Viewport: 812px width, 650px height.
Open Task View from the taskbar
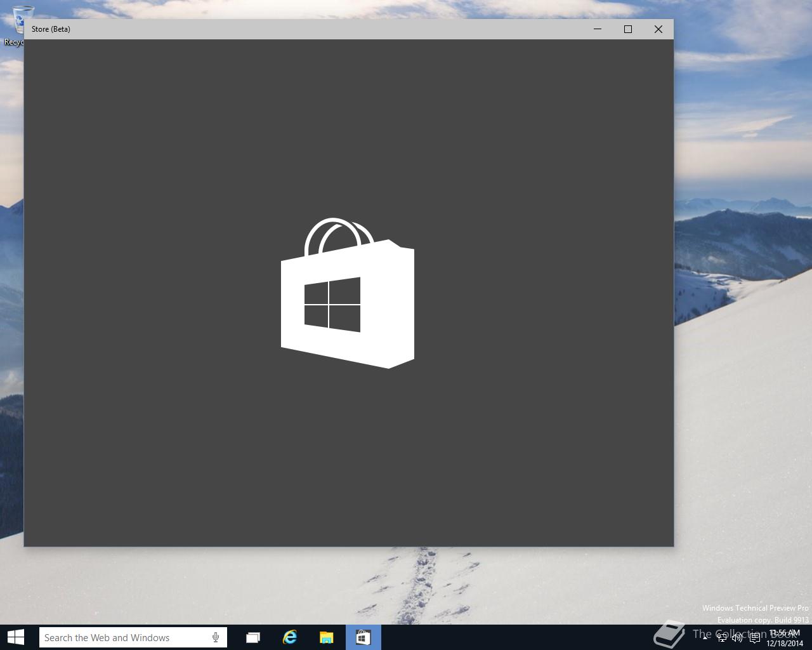pos(253,637)
